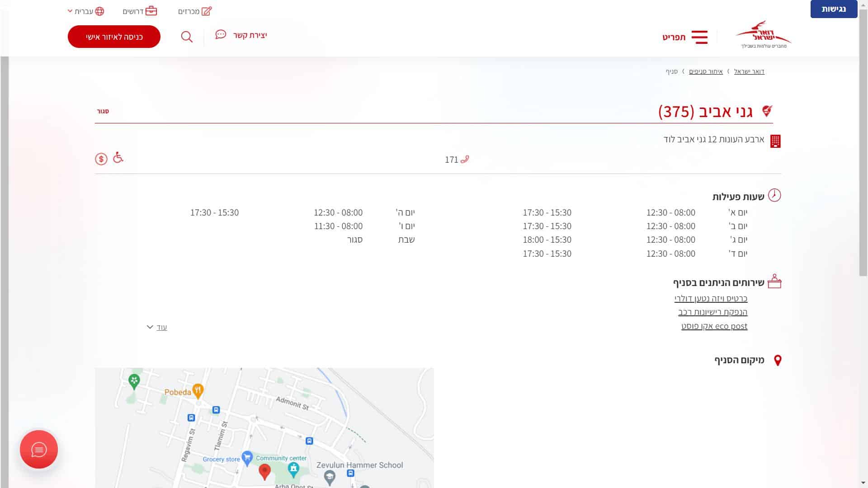Click the red phone icon near 171
Viewport: 868px width, 488px height.
click(465, 159)
